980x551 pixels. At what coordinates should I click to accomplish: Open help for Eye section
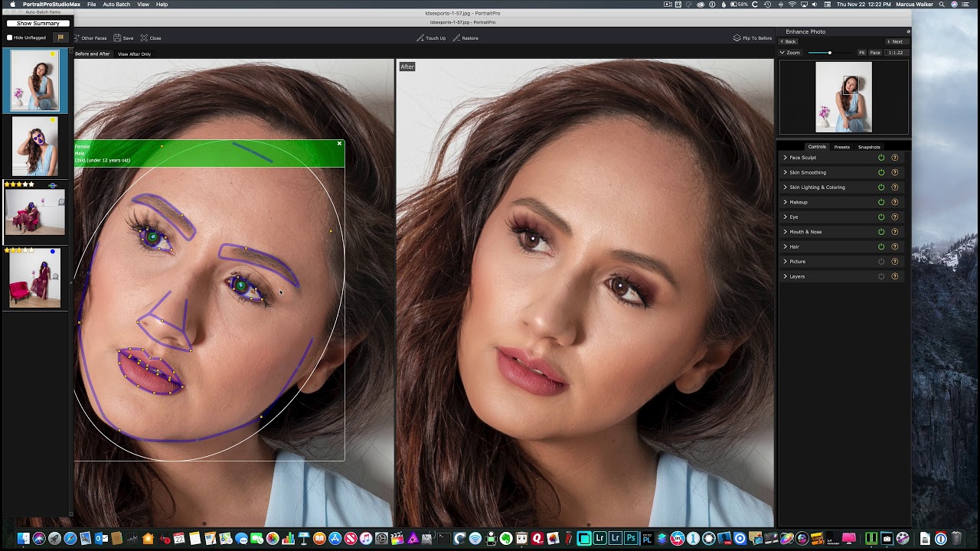coord(894,217)
